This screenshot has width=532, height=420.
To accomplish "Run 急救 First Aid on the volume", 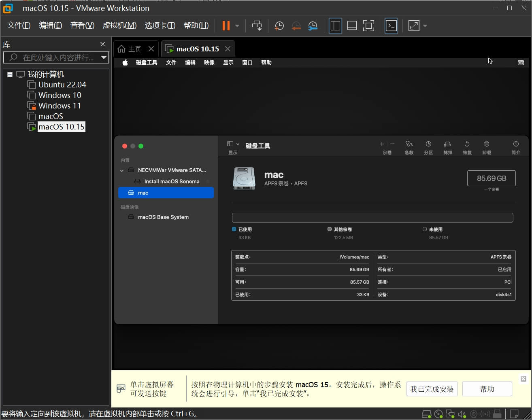I will (409, 147).
